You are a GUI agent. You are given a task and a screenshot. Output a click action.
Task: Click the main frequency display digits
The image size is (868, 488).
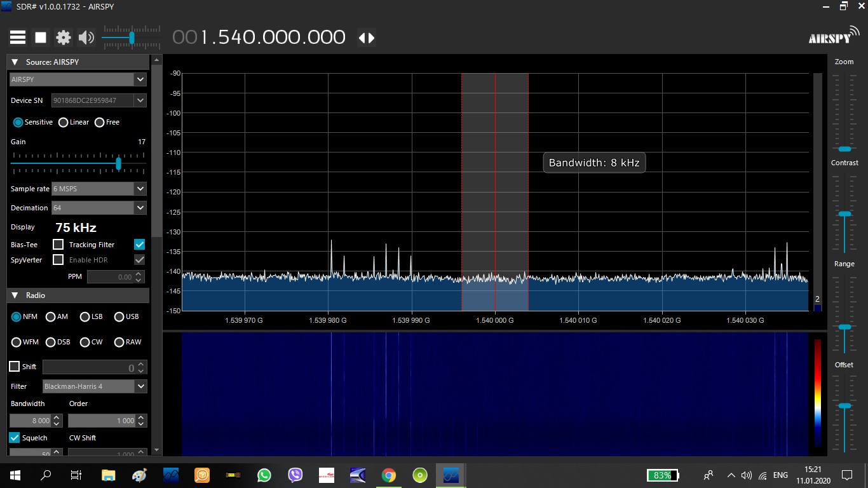click(x=259, y=37)
